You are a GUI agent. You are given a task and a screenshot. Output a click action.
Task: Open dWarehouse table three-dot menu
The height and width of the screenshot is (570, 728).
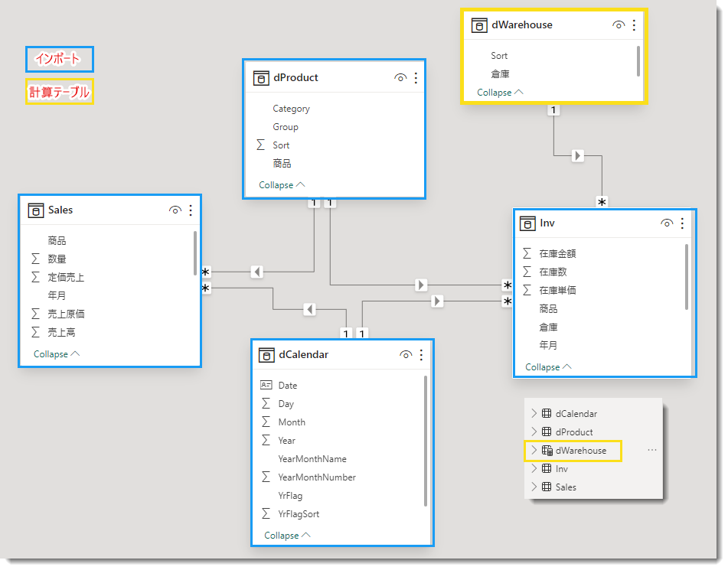tap(634, 25)
